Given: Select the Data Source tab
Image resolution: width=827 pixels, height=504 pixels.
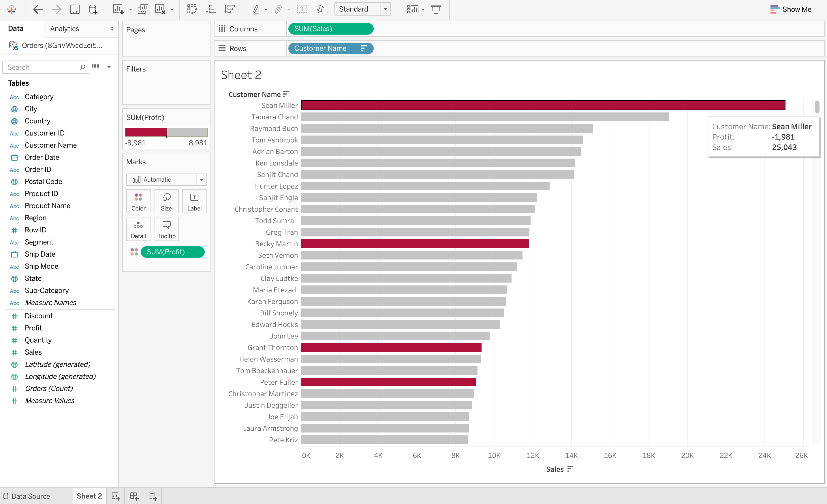Looking at the screenshot, I should (31, 496).
